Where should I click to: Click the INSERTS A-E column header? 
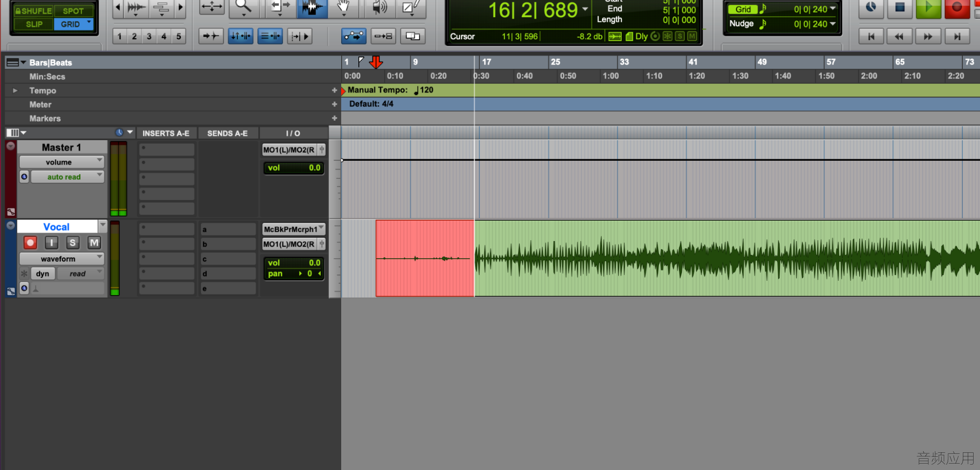coord(166,133)
